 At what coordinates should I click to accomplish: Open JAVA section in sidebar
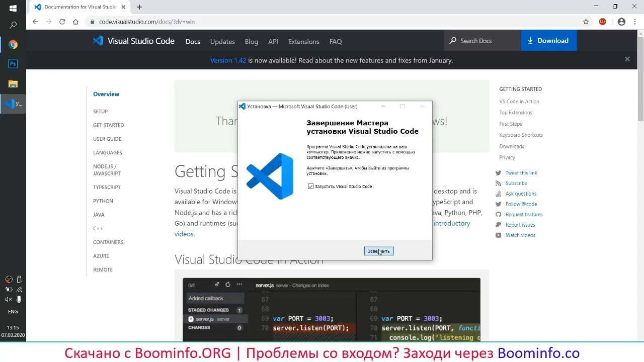pyautogui.click(x=99, y=215)
